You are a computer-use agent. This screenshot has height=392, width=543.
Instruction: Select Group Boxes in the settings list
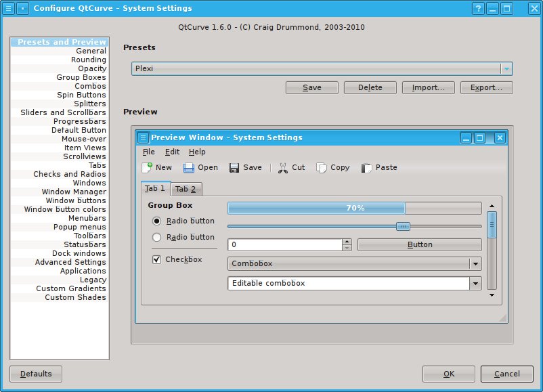pyautogui.click(x=59, y=77)
